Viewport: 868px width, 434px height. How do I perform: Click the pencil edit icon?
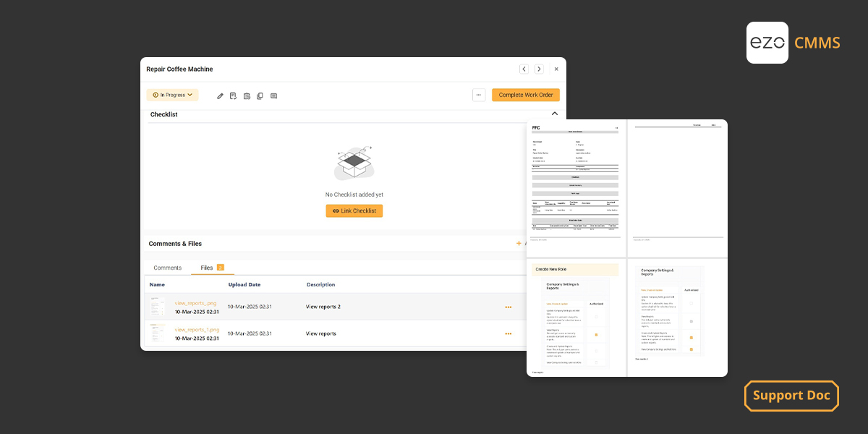pos(221,95)
